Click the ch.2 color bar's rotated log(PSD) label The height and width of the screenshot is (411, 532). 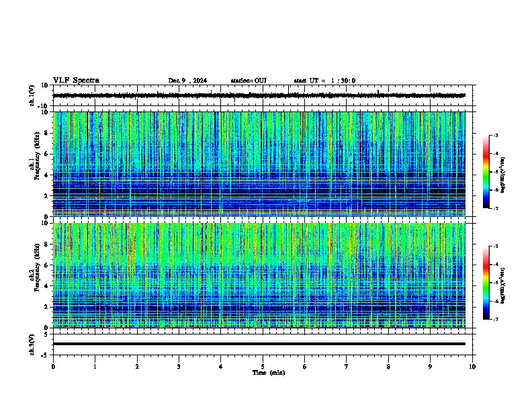(x=502, y=285)
